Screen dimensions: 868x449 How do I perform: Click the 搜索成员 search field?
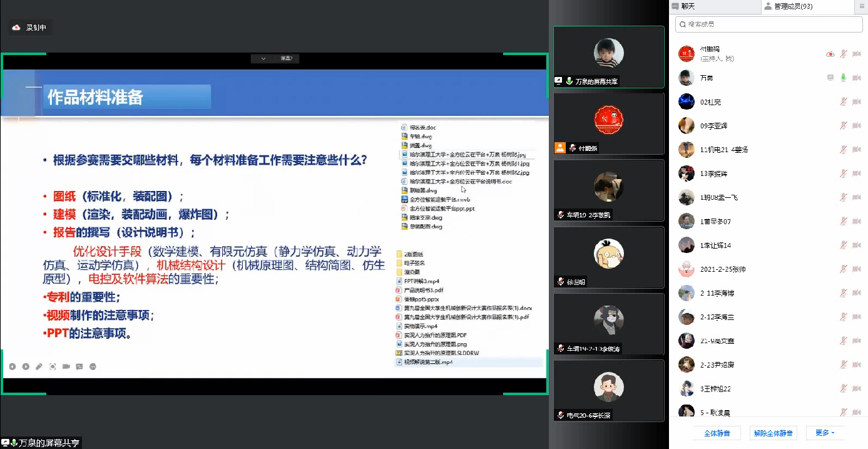768,24
